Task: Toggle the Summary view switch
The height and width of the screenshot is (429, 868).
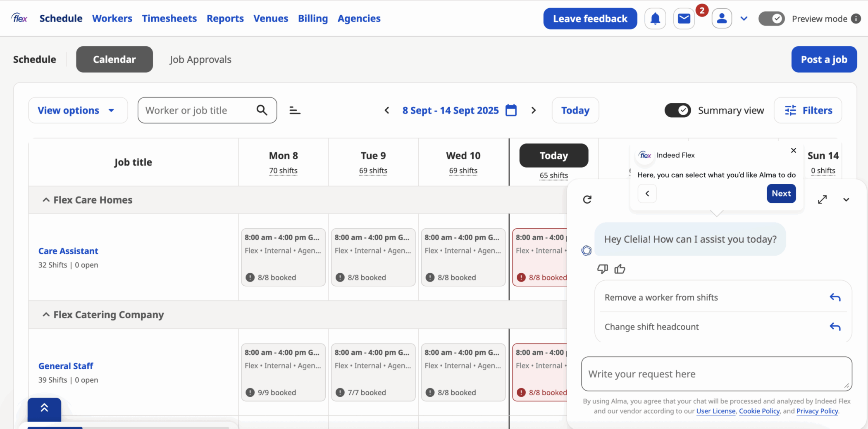Action: [677, 110]
